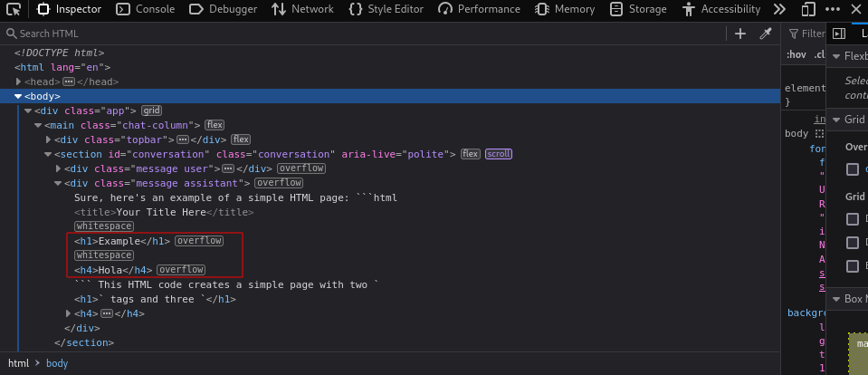Click the add new node plus icon
The height and width of the screenshot is (375, 868).
pos(740,34)
